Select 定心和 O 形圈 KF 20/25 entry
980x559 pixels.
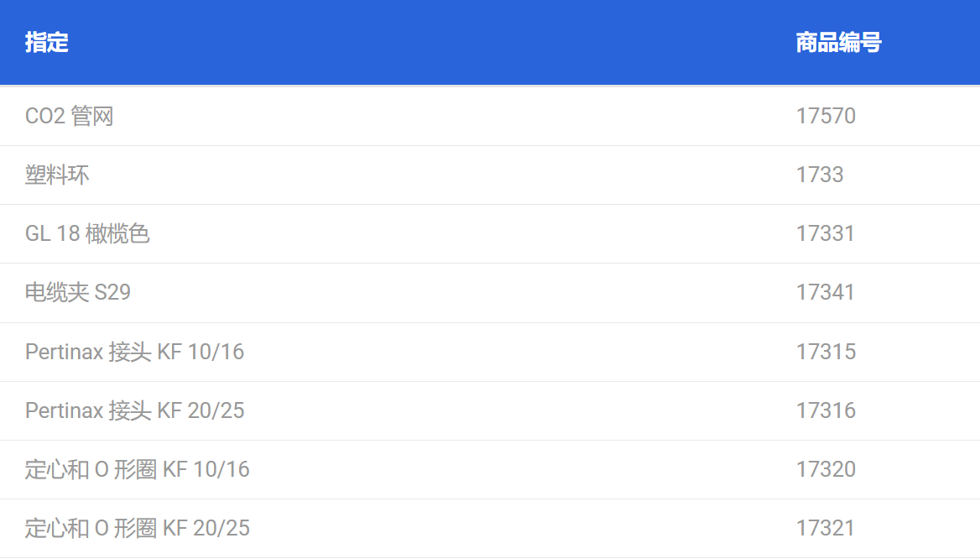137,528
